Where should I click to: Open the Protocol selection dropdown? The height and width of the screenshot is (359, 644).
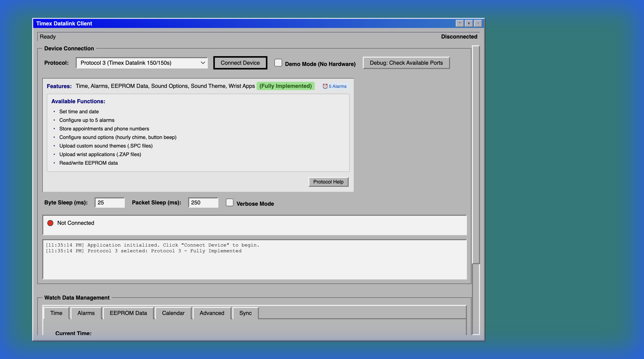coord(142,63)
